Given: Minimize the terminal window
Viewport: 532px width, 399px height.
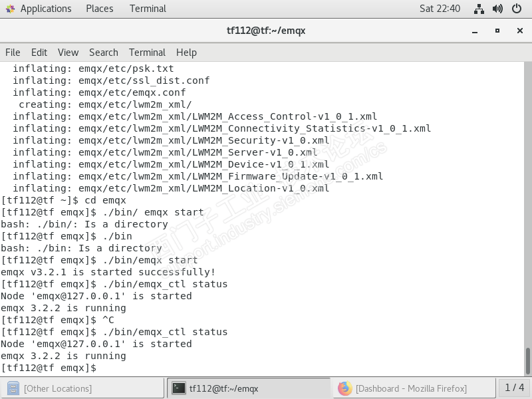Looking at the screenshot, I should click(475, 31).
